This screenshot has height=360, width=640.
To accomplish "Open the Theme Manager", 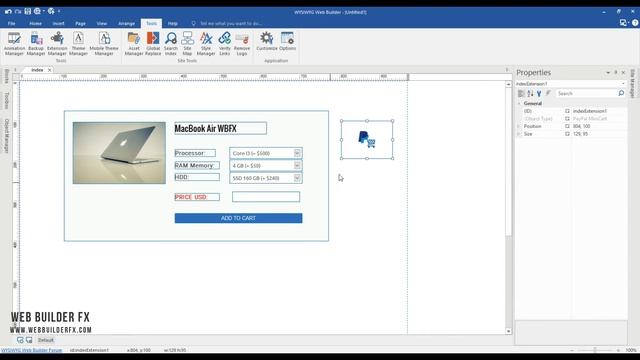I will 78,44.
